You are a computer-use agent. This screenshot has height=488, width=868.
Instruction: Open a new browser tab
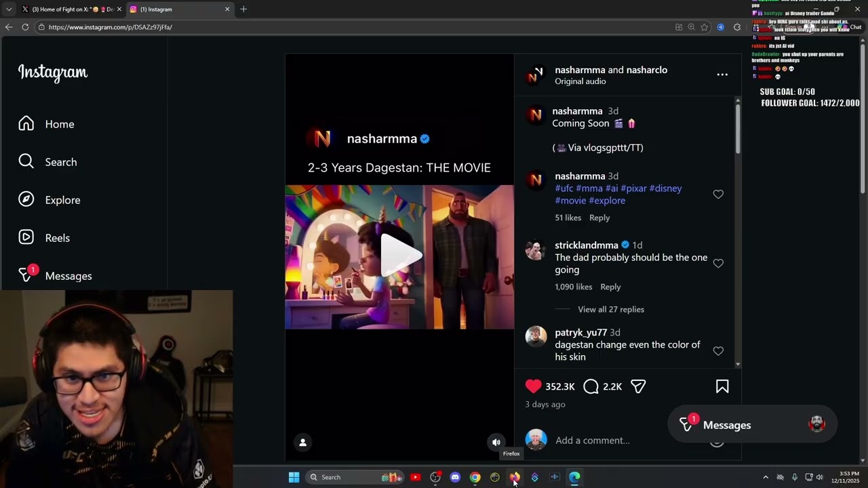[243, 9]
